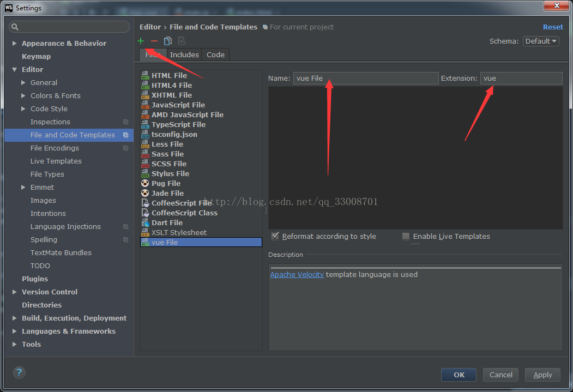The height and width of the screenshot is (392, 573).
Task: Click project-level icon next to Spelling
Action: (x=126, y=240)
